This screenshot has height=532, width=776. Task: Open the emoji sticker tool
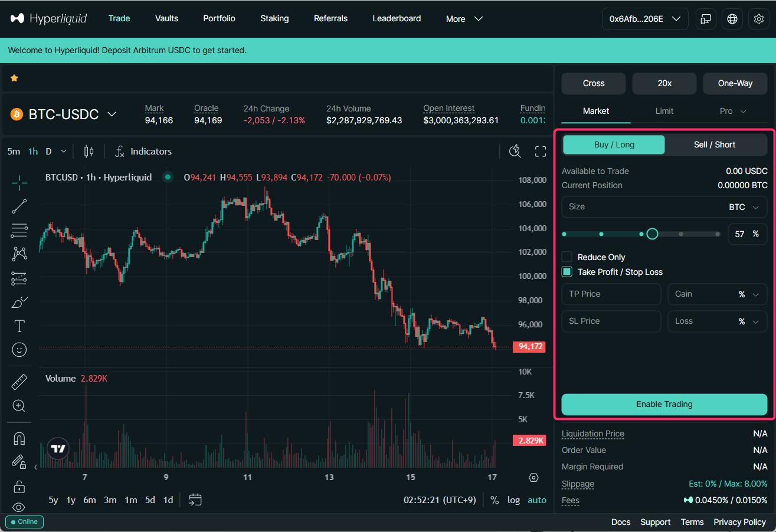pos(19,350)
